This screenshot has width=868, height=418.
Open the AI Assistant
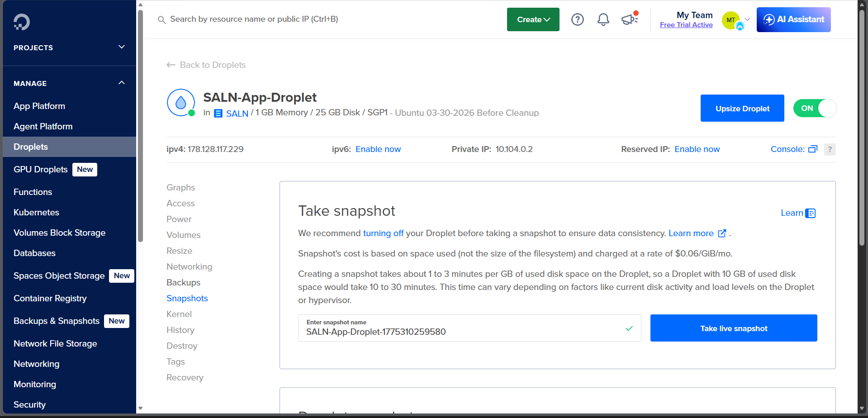[x=793, y=19]
